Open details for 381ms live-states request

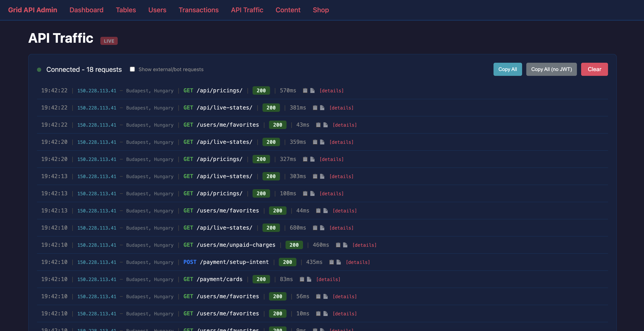coord(342,108)
